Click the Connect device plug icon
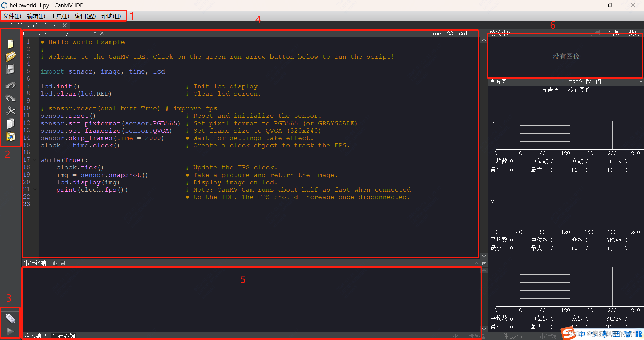Screen dimensions: 644x340 [x=10, y=318]
